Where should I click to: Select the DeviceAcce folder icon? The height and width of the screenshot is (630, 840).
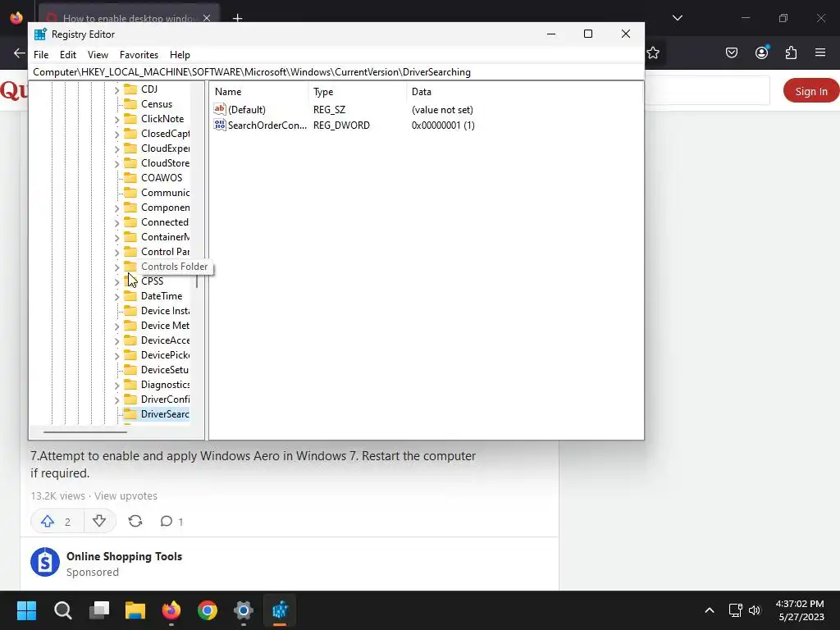tap(130, 340)
